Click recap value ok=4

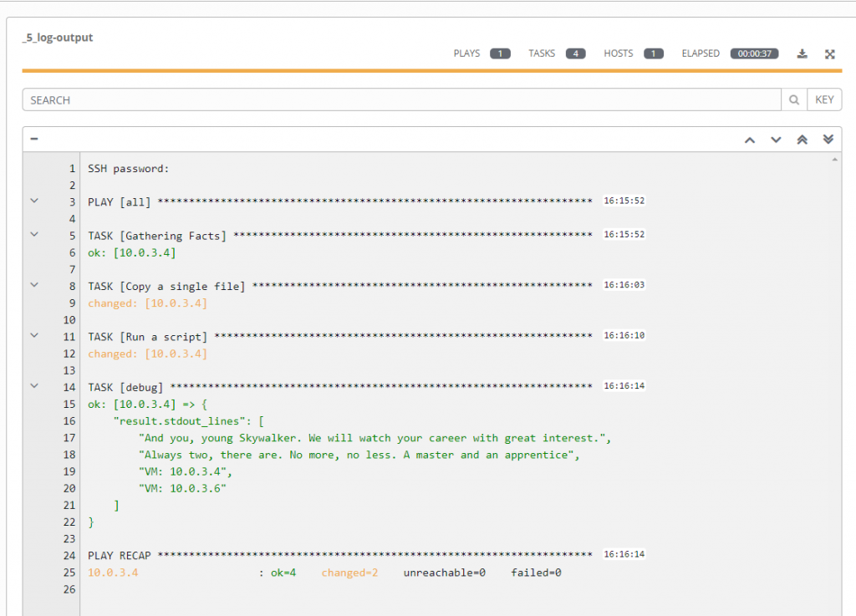[283, 573]
